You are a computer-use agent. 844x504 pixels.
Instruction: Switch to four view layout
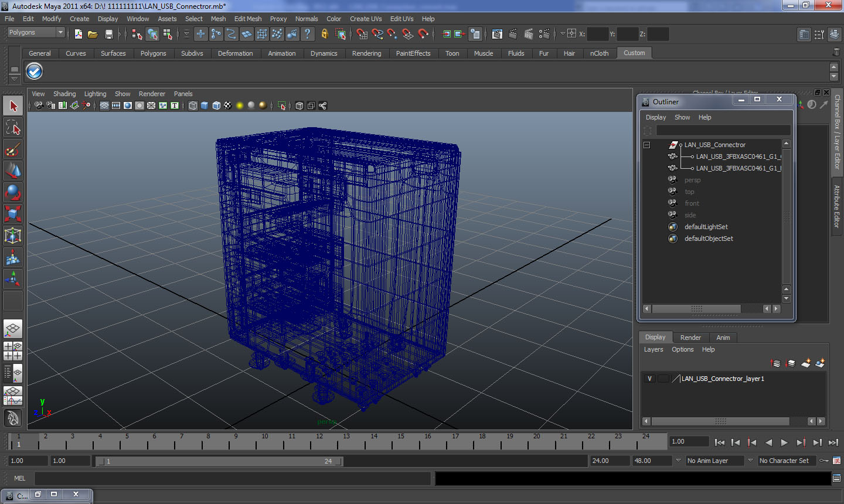[x=13, y=350]
